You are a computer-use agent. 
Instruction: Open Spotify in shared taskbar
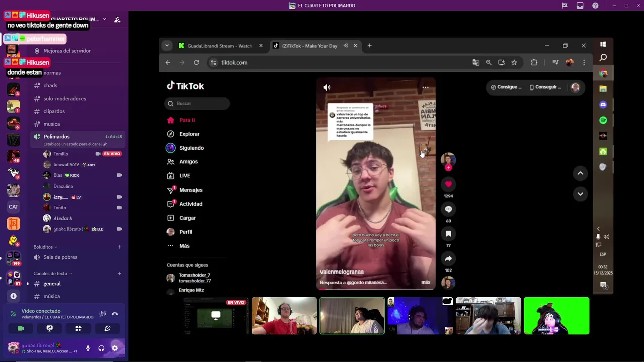(603, 120)
